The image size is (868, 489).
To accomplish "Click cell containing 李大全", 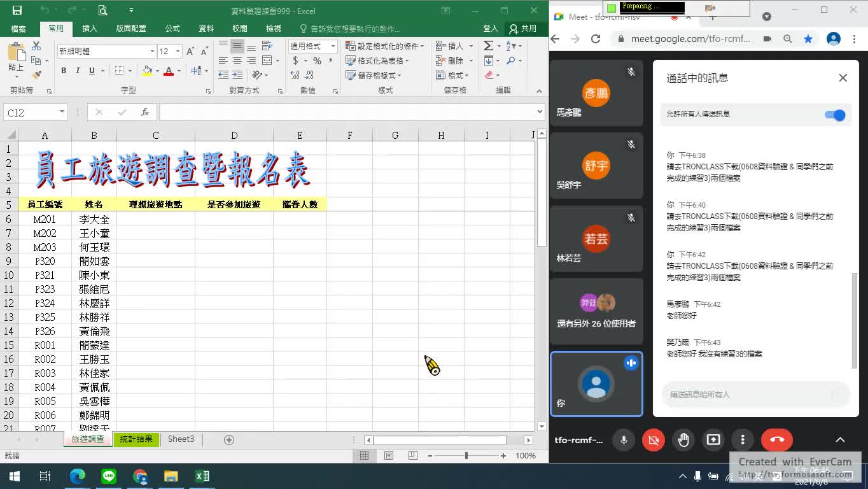I will pyautogui.click(x=94, y=219).
